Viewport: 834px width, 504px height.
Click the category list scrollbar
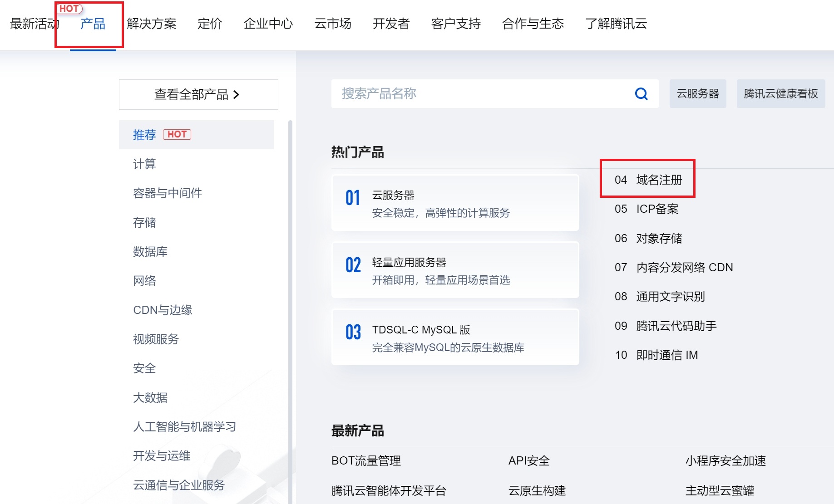pyautogui.click(x=290, y=312)
